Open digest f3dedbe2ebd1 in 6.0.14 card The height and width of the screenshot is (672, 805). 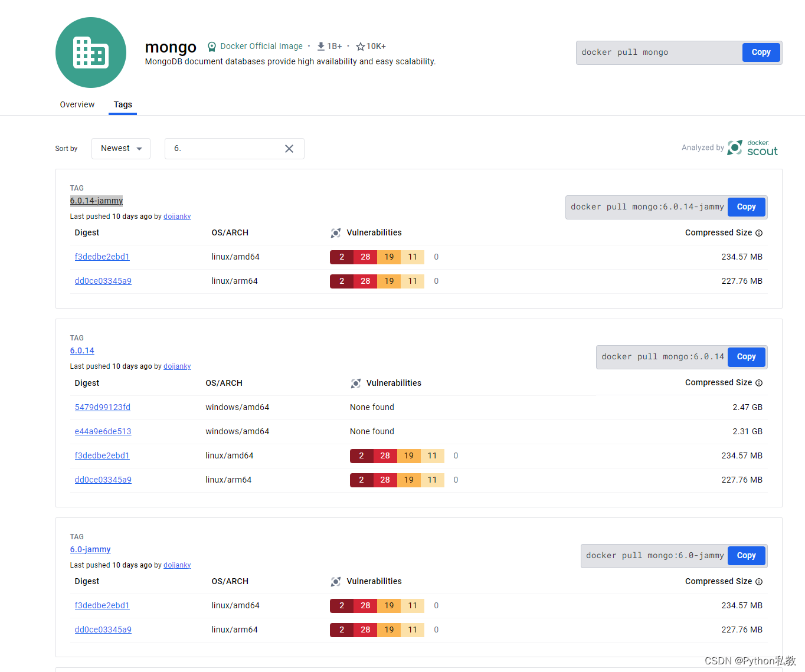pos(102,455)
